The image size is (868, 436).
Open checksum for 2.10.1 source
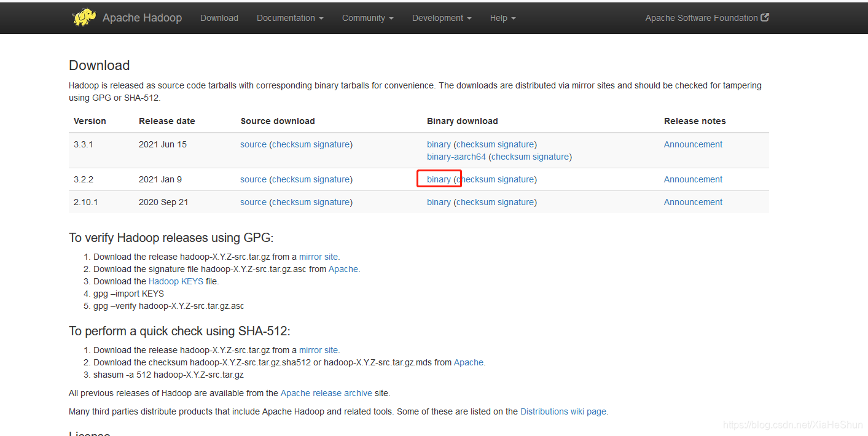coord(291,202)
